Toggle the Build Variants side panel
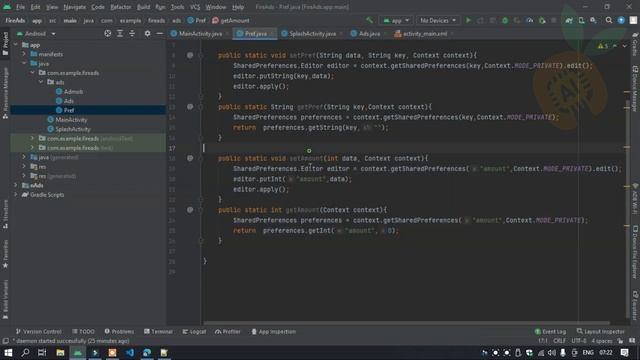This screenshot has width=640, height=360. [x=5, y=300]
